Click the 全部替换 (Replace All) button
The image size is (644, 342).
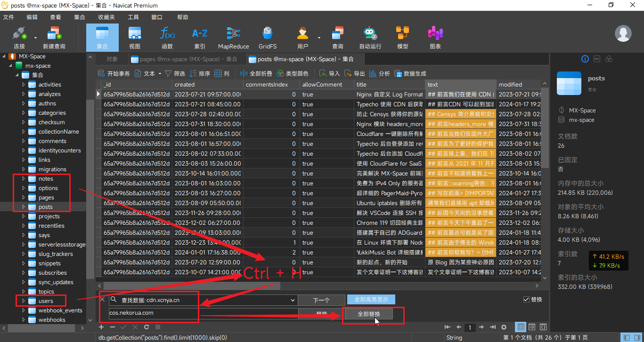click(x=368, y=314)
